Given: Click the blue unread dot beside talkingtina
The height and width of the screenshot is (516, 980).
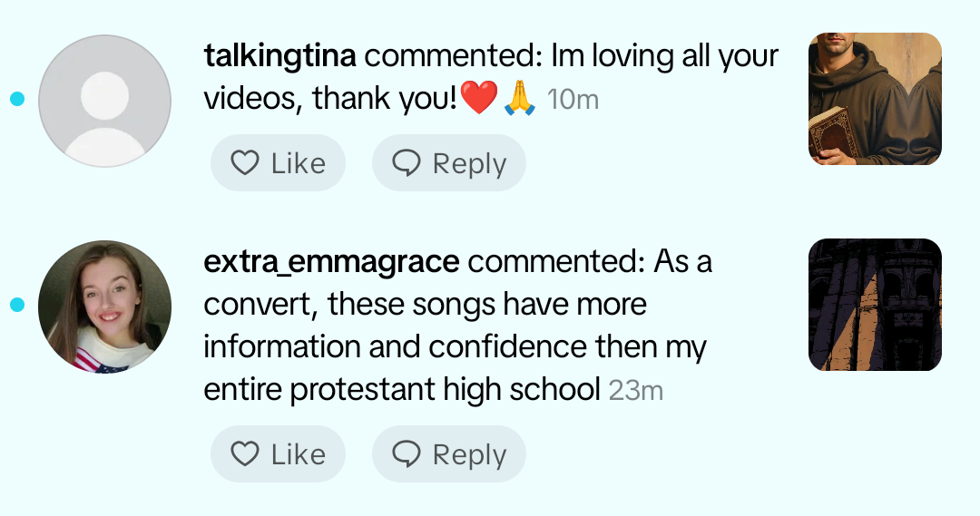Looking at the screenshot, I should 16,99.
